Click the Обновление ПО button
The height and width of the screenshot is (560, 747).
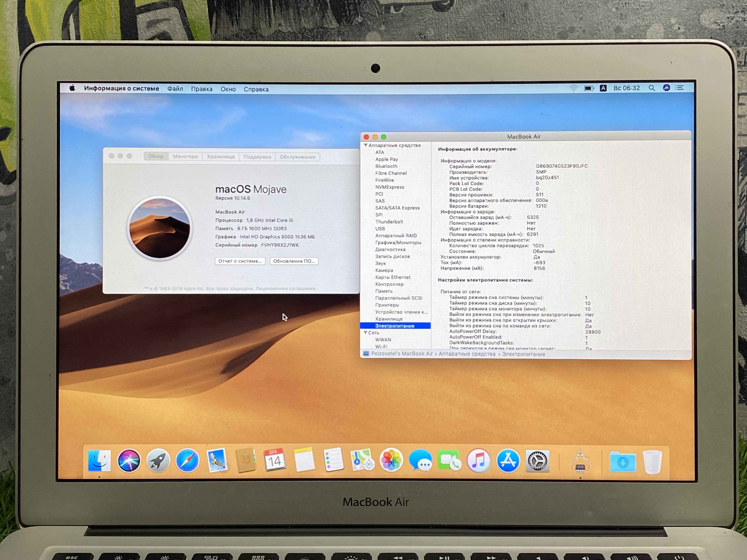click(x=294, y=261)
